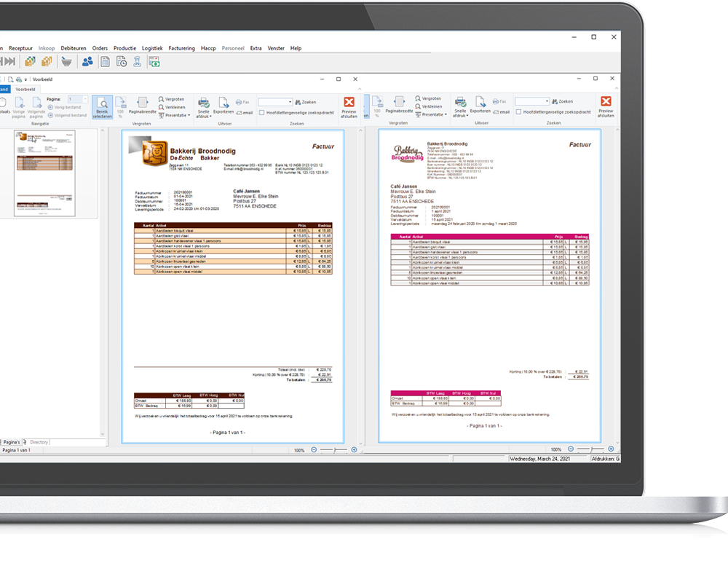Image resolution: width=728 pixels, height=563 pixels.
Task: Click Verkleinen zoom-out in right preview ribbon
Action: [429, 106]
